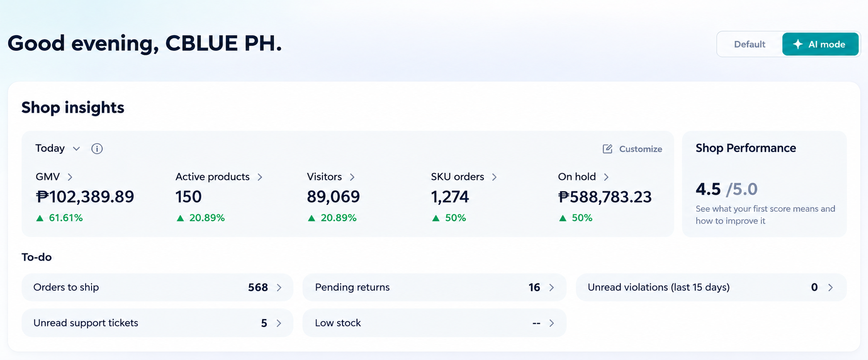Click the Shop insights heading
This screenshot has width=868, height=360.
click(x=73, y=107)
